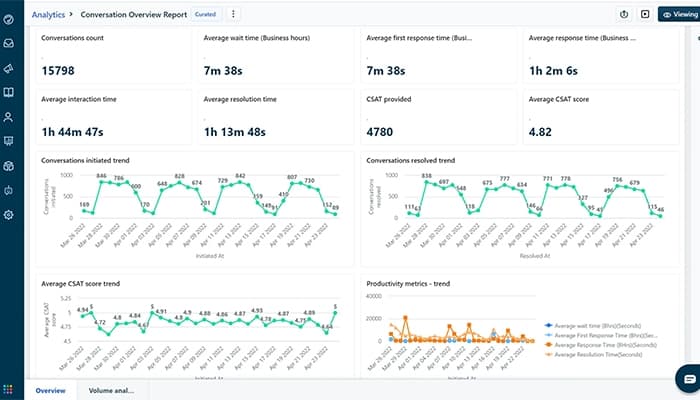Click the 4.93 CSAT data label
The image size is (700, 400).
257,310
